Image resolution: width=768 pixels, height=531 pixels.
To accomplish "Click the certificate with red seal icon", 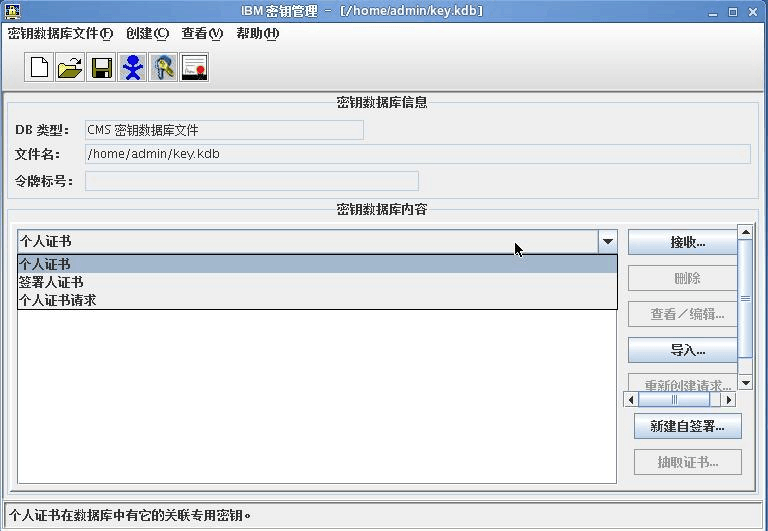I will [194, 67].
